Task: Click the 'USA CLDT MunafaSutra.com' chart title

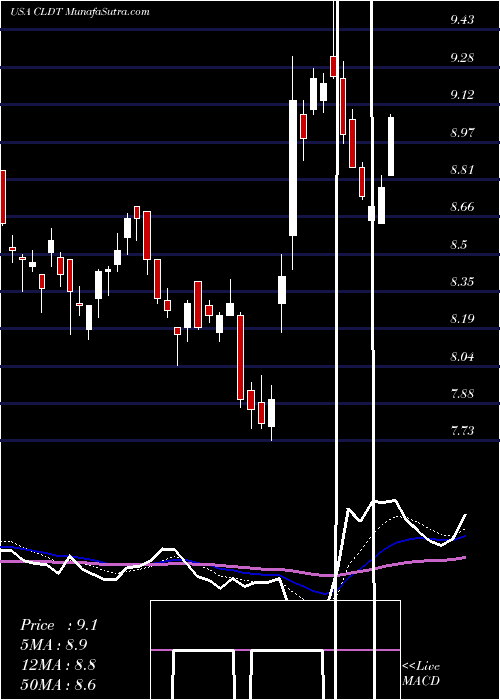Action: [x=80, y=12]
